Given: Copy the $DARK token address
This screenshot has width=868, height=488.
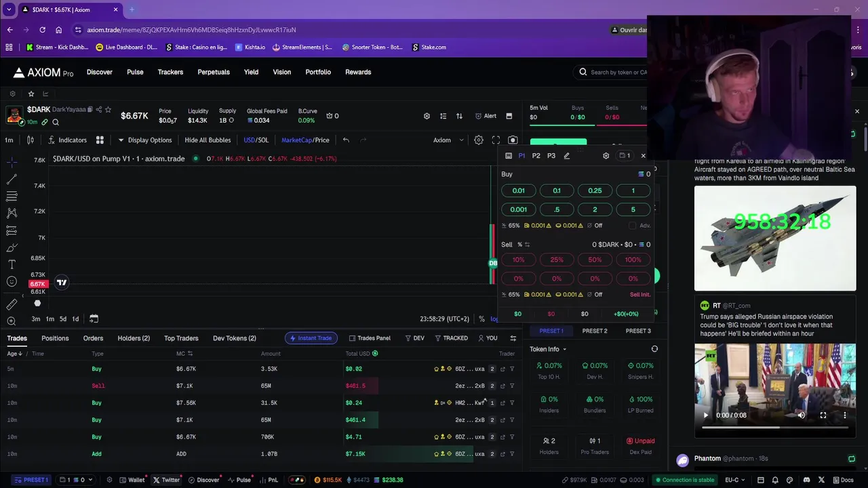Looking at the screenshot, I should pos(92,109).
